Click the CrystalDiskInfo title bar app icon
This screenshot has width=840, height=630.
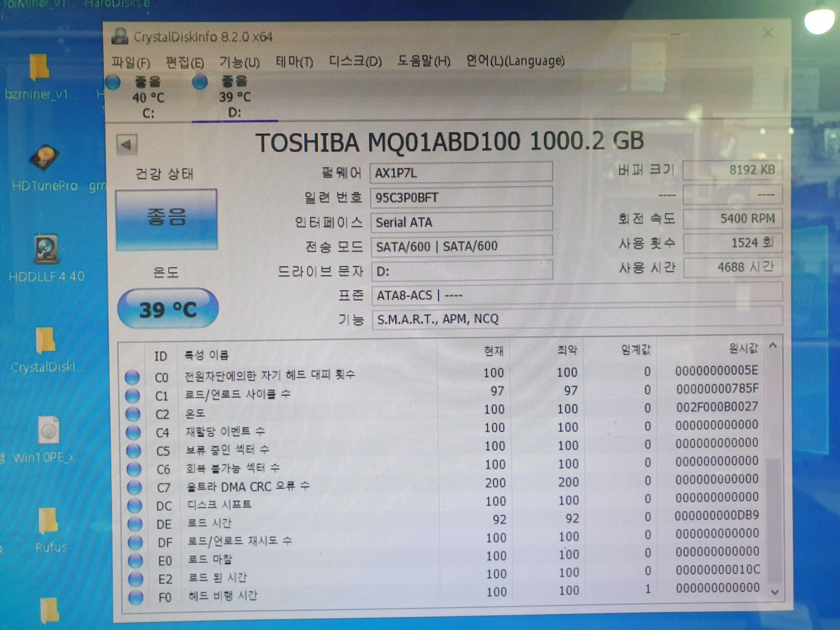pyautogui.click(x=120, y=37)
